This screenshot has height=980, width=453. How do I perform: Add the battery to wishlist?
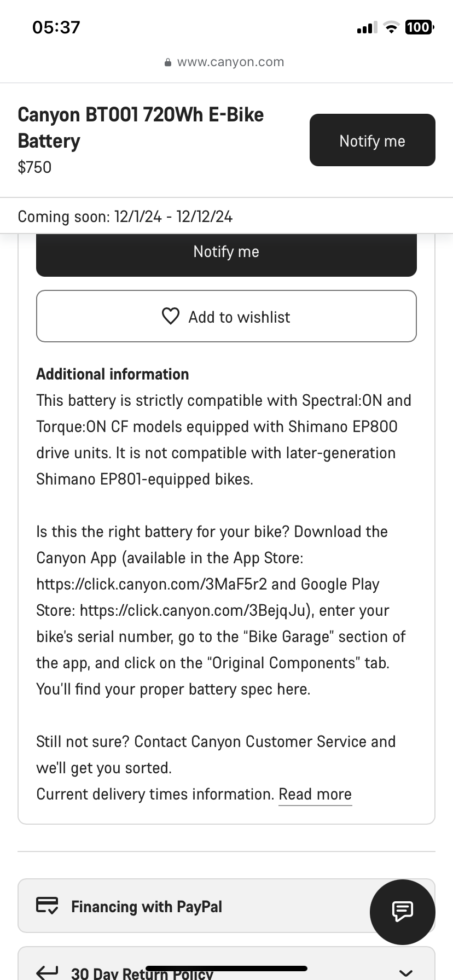pyautogui.click(x=226, y=316)
